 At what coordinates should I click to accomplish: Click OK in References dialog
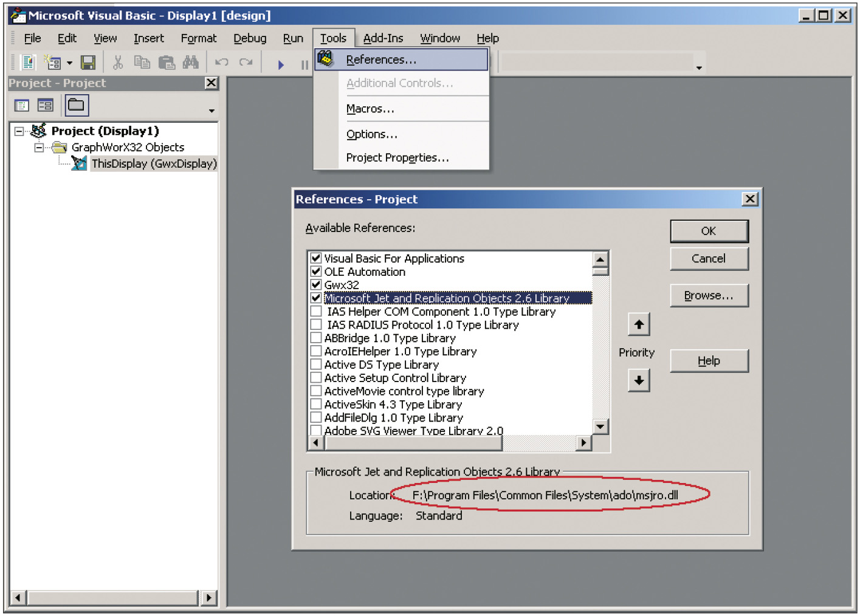pos(709,231)
